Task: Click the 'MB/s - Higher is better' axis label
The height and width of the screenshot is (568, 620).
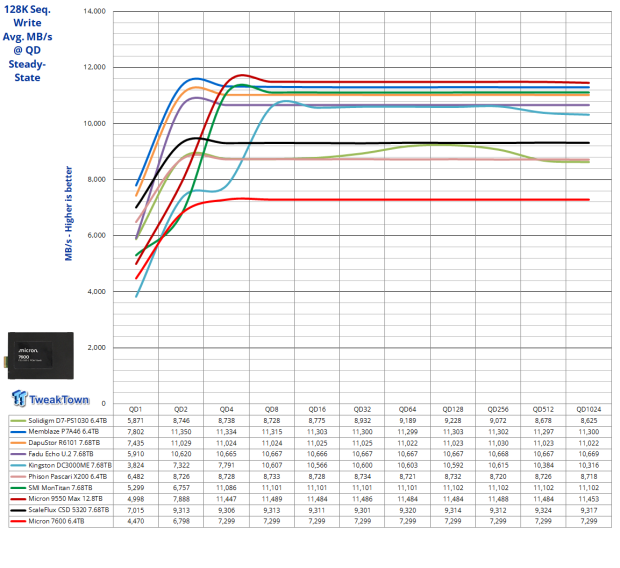Action: click(68, 214)
